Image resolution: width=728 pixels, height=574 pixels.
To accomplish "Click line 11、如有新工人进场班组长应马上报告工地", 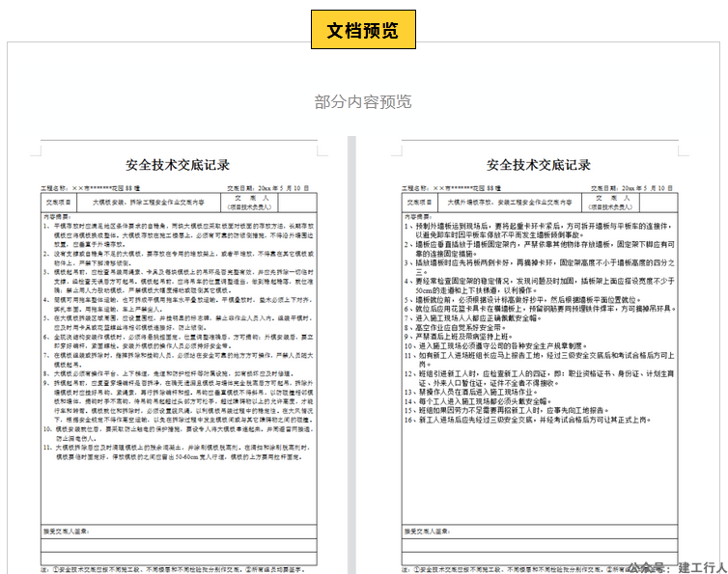I will pyautogui.click(x=539, y=360).
